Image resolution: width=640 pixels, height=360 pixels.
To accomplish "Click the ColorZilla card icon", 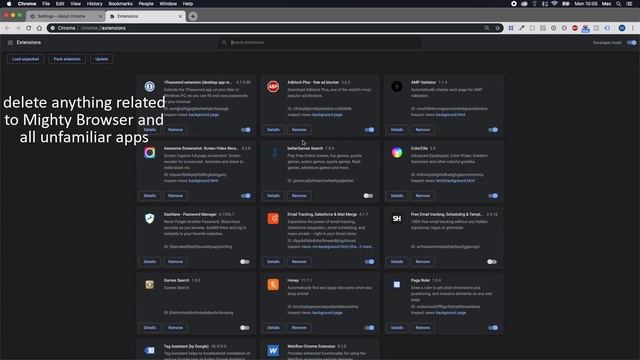I will tap(397, 153).
